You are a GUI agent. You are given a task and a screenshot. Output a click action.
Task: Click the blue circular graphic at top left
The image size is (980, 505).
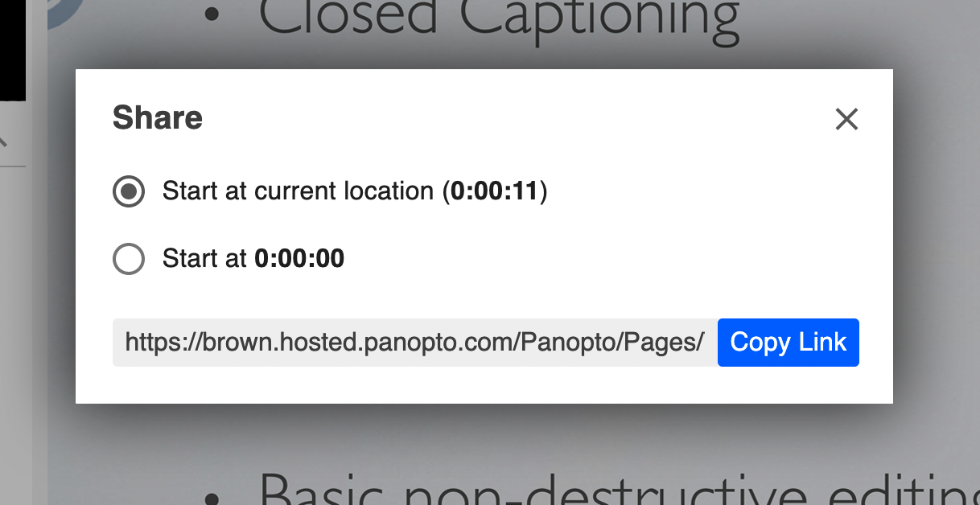point(66,14)
